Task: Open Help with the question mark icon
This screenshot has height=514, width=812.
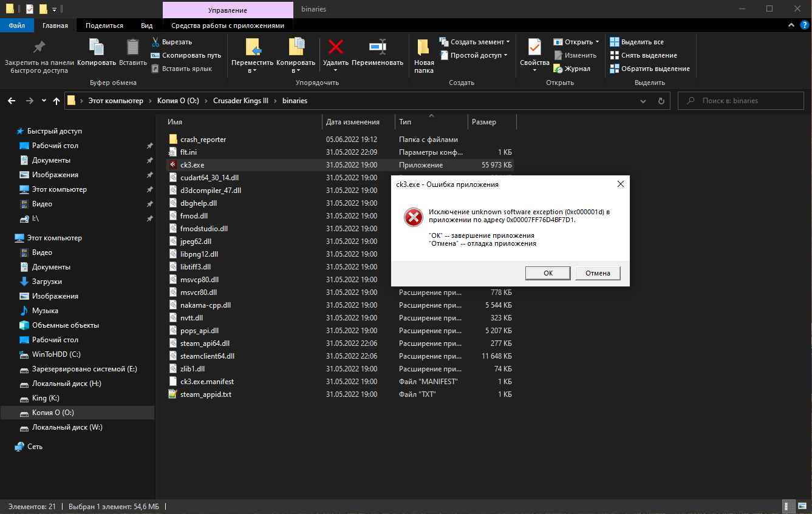Action: (x=804, y=25)
